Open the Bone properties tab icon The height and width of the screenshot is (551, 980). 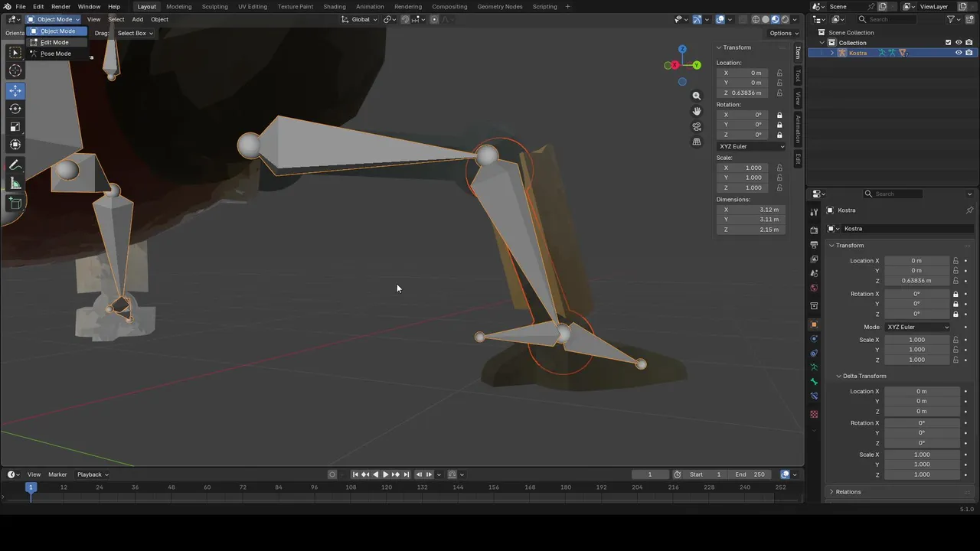[814, 382]
